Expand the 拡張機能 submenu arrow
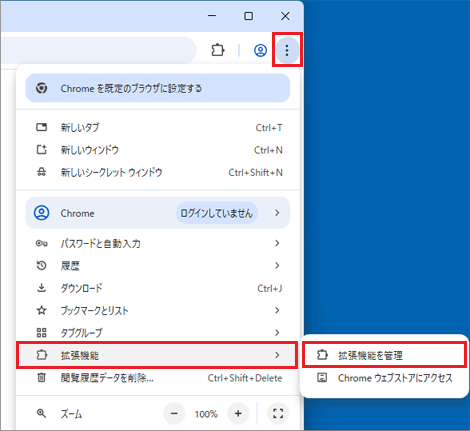This screenshot has width=470, height=431. click(x=277, y=355)
